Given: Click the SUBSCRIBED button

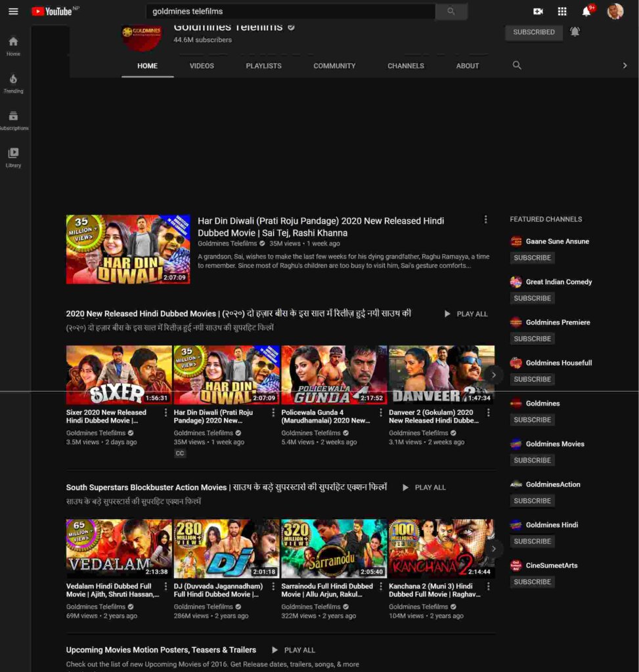Looking at the screenshot, I should pos(534,32).
